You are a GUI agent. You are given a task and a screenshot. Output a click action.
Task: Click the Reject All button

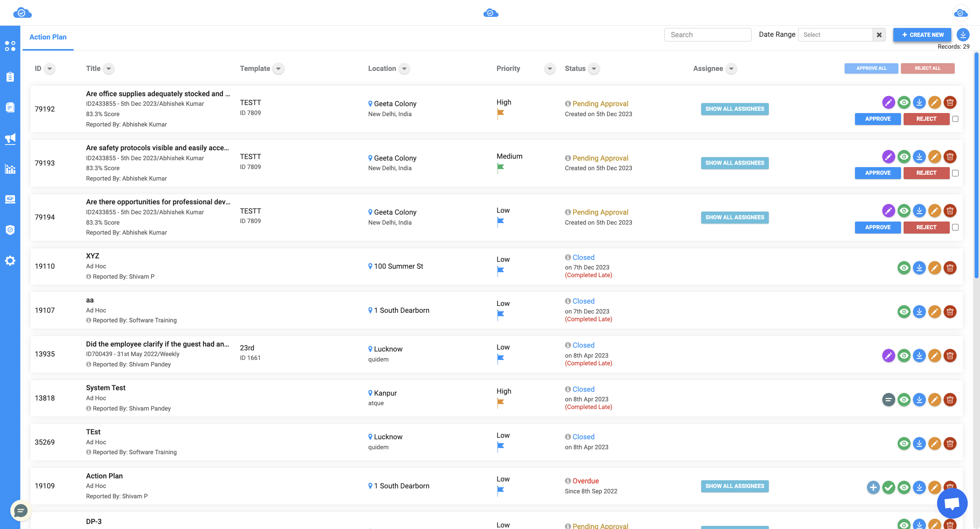[927, 68]
